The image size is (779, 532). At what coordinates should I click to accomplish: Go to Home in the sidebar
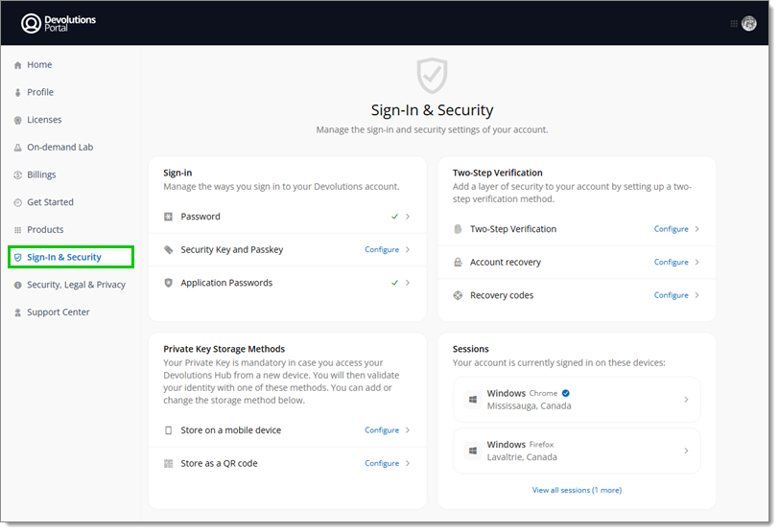point(39,65)
